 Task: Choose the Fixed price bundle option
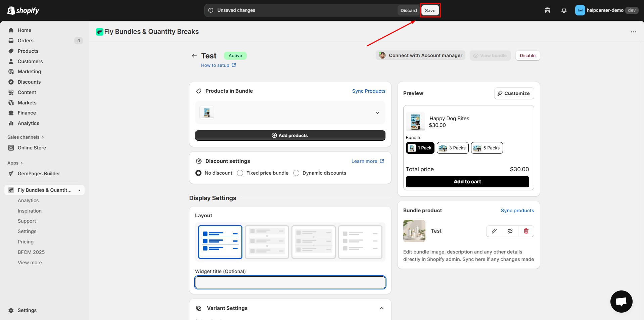(x=240, y=173)
